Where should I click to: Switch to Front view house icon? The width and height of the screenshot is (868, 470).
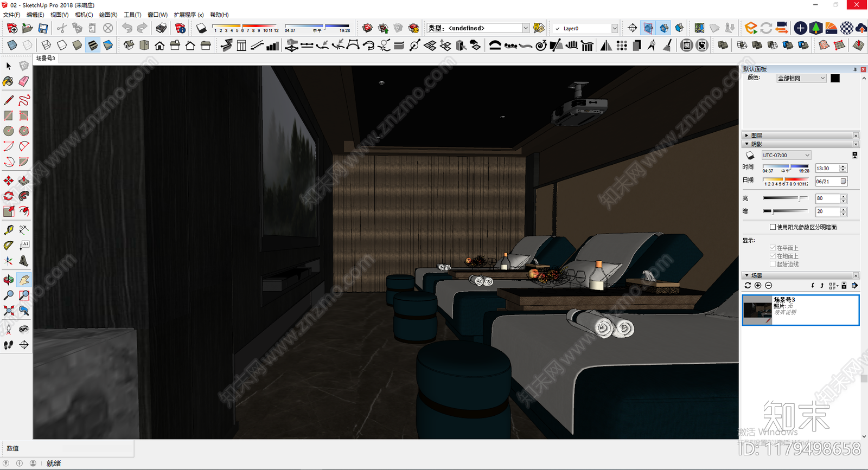point(159,46)
